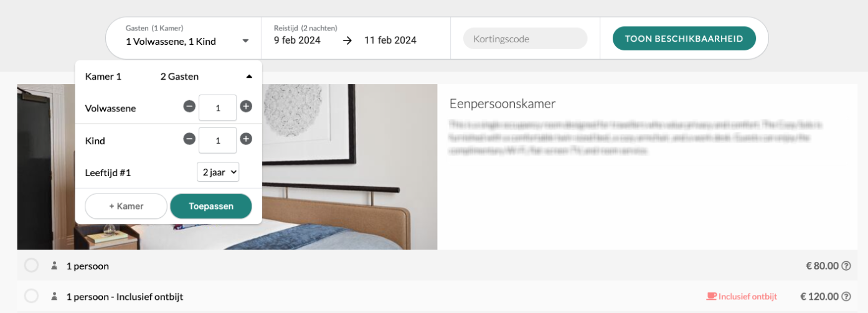Click the Volwassene quantity input box
868x313 pixels.
pyautogui.click(x=218, y=108)
